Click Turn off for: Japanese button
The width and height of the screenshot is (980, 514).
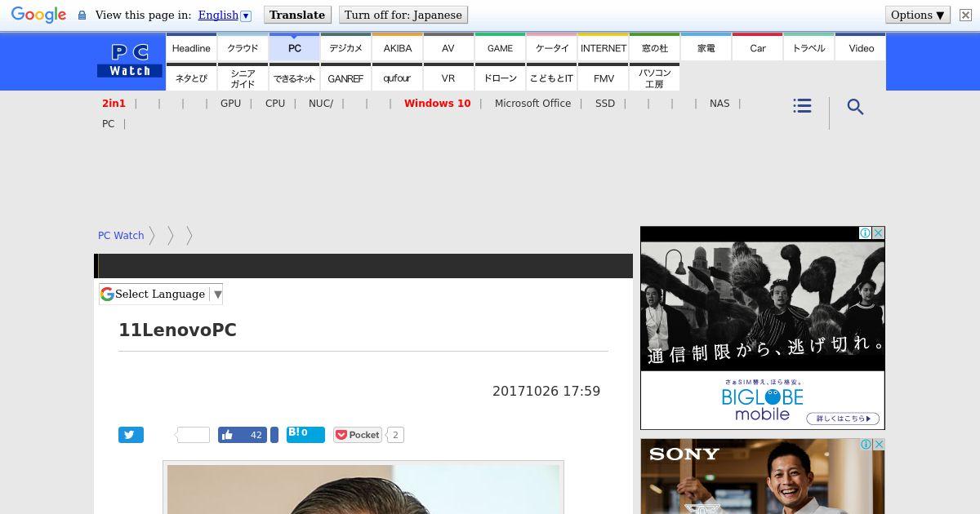(403, 15)
